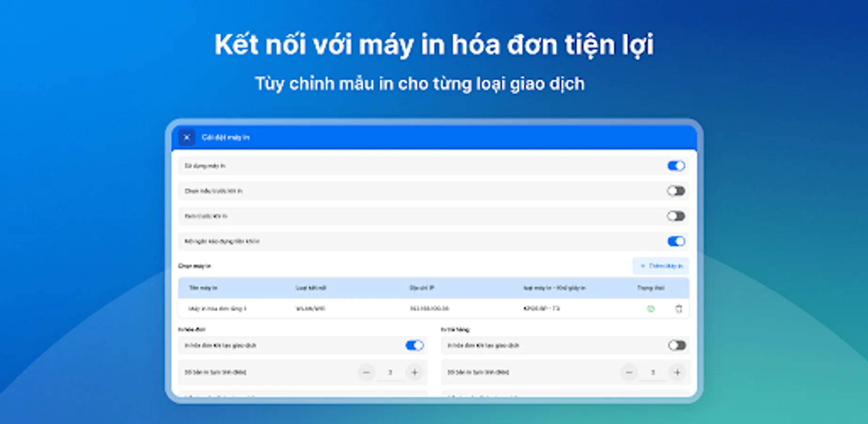Increase copy count in In hóa đơn section
The image size is (868, 424).
[414, 373]
